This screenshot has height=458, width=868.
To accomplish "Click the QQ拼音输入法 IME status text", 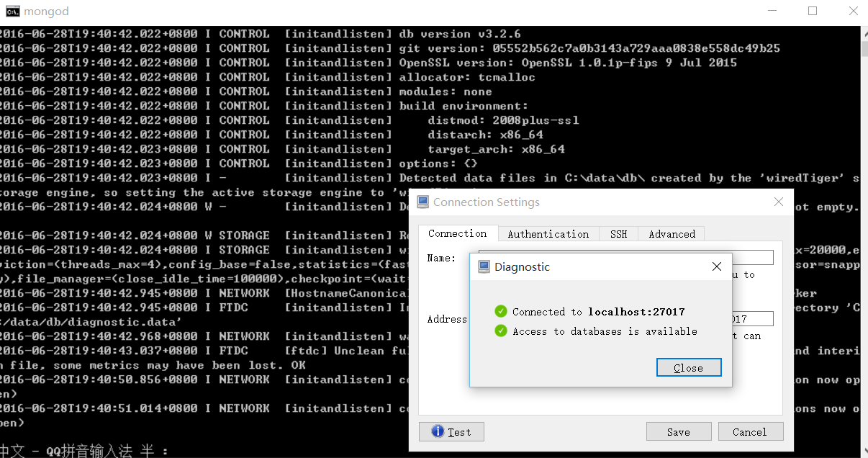I will point(89,452).
